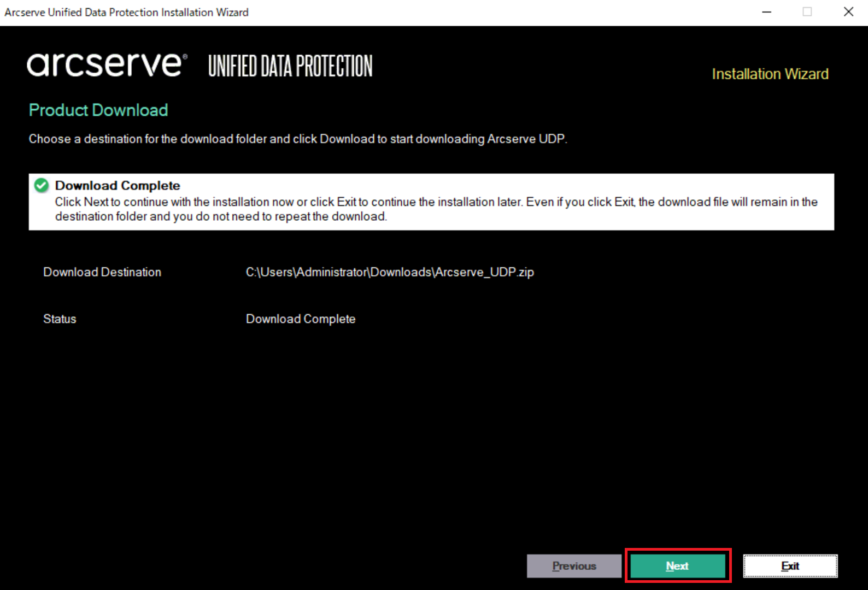This screenshot has height=590, width=868.
Task: Click the green Download Complete checkmark icon
Action: 42,186
